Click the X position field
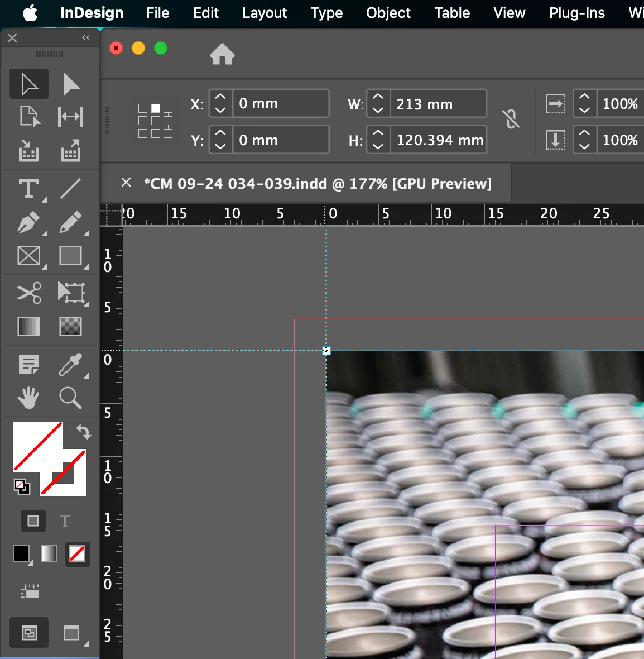This screenshot has width=644, height=659. pos(281,103)
